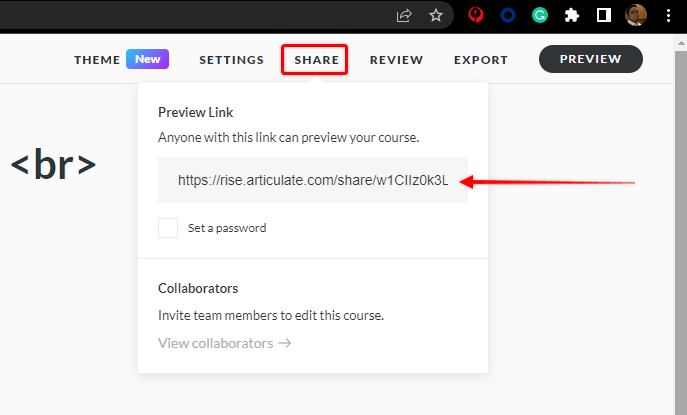The height and width of the screenshot is (415, 687).
Task: Click the SHARE tab
Action: (x=316, y=60)
